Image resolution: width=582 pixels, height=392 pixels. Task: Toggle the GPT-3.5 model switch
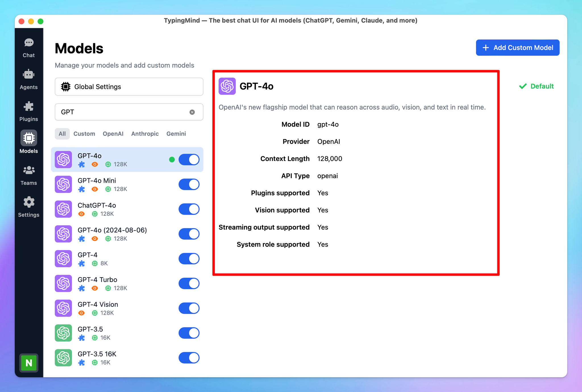click(x=189, y=333)
